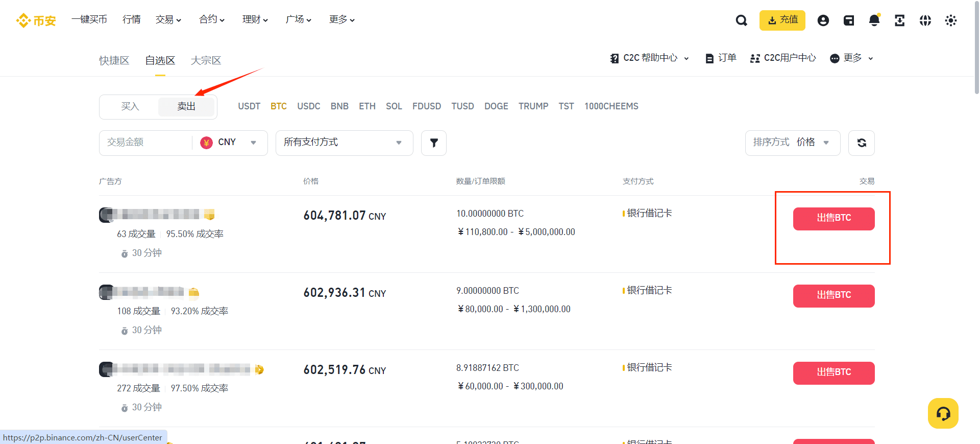Select FDUSD coin tab

[x=427, y=106]
